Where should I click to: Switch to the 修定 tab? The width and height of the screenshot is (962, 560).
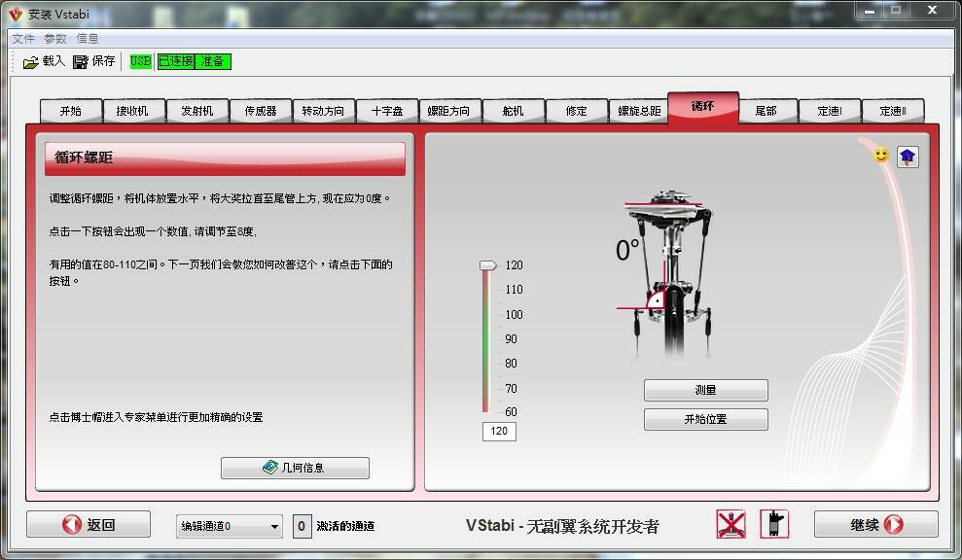(x=576, y=111)
